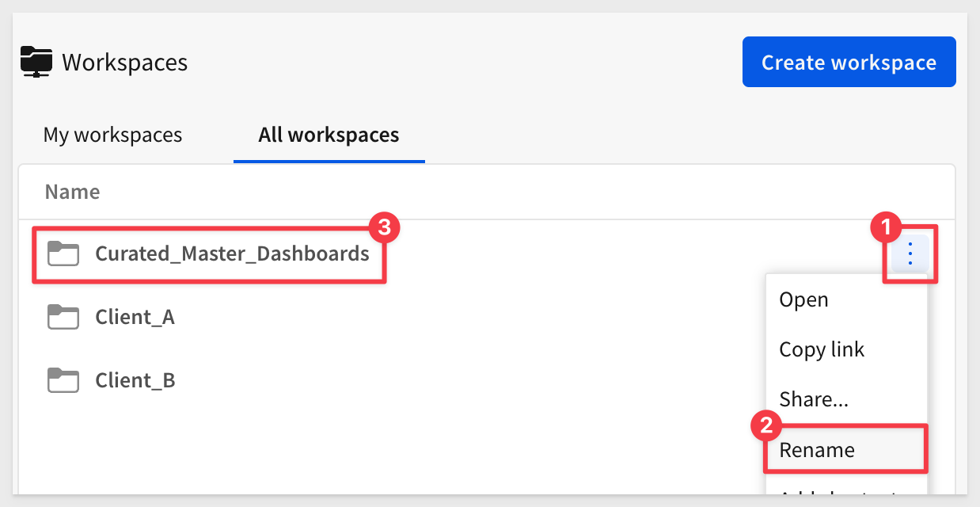
Task: Open the Client_B workspace
Action: pyautogui.click(x=135, y=380)
